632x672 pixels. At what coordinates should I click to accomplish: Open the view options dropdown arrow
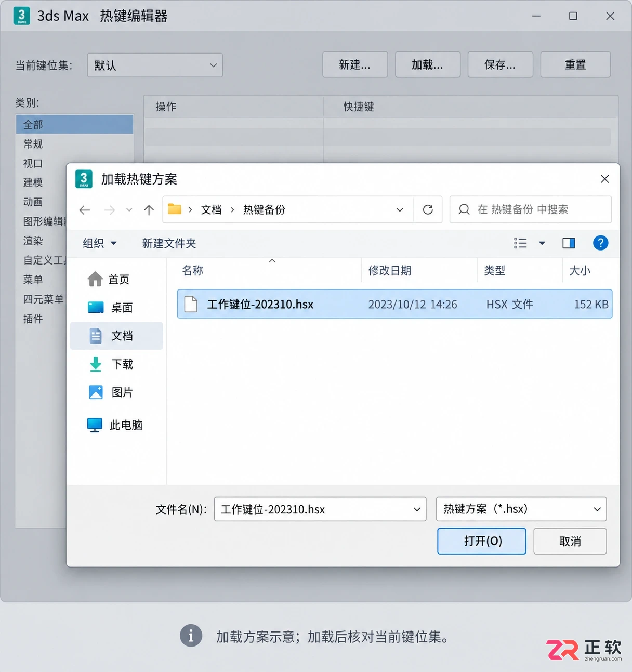pos(542,243)
